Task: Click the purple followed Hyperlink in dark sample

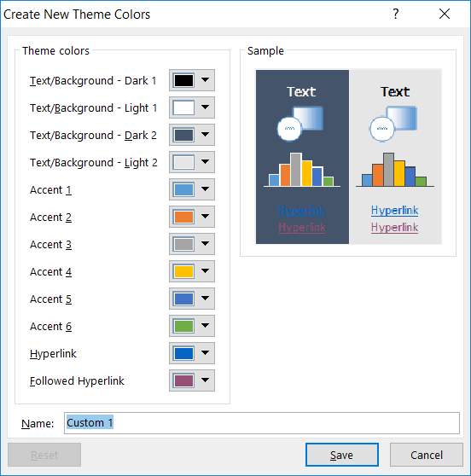Action: [302, 228]
